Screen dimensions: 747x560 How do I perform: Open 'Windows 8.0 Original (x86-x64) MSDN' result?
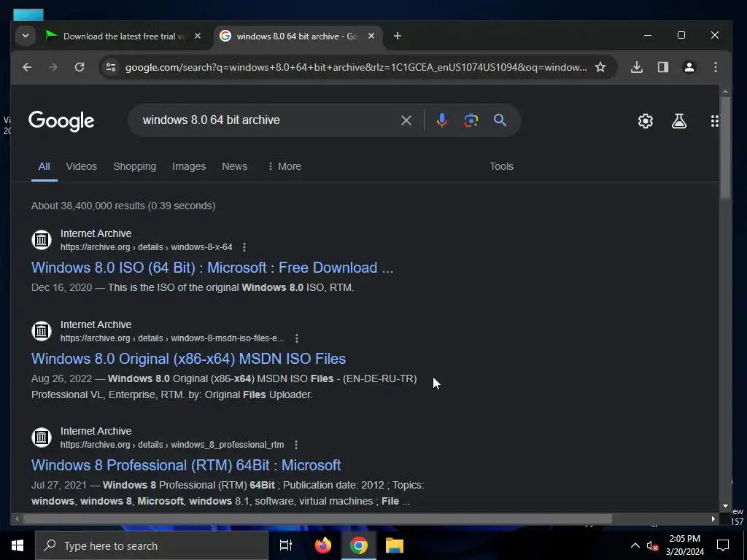189,359
